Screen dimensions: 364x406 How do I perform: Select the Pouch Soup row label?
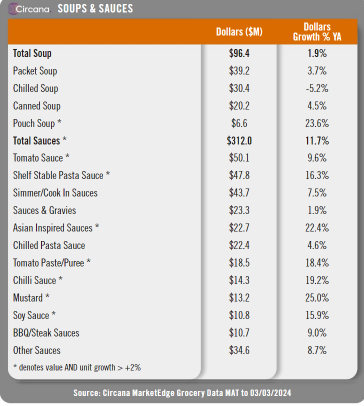[x=37, y=123]
